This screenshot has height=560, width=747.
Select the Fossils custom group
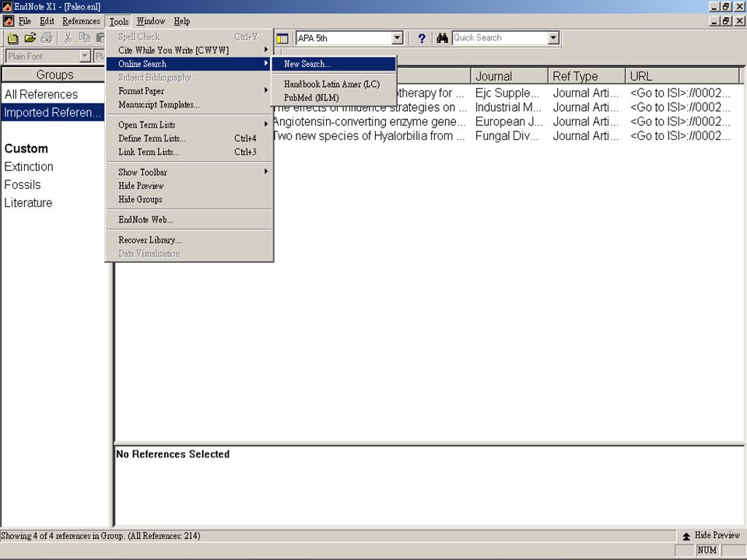click(x=23, y=185)
